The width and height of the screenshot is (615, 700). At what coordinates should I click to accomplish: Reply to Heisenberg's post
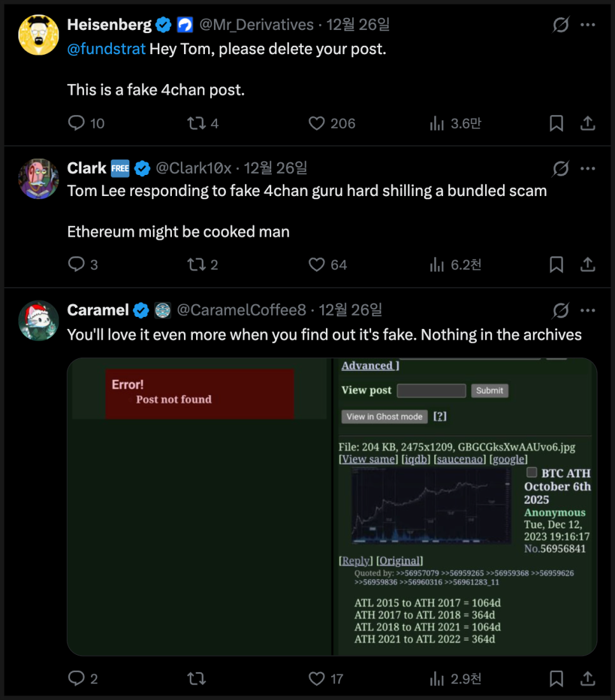(76, 123)
